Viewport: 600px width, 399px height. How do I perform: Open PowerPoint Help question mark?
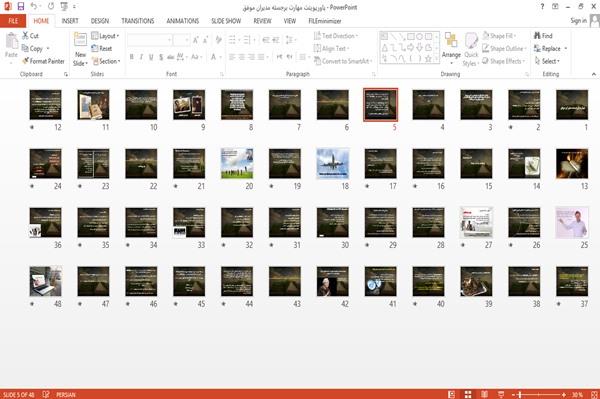(x=542, y=7)
